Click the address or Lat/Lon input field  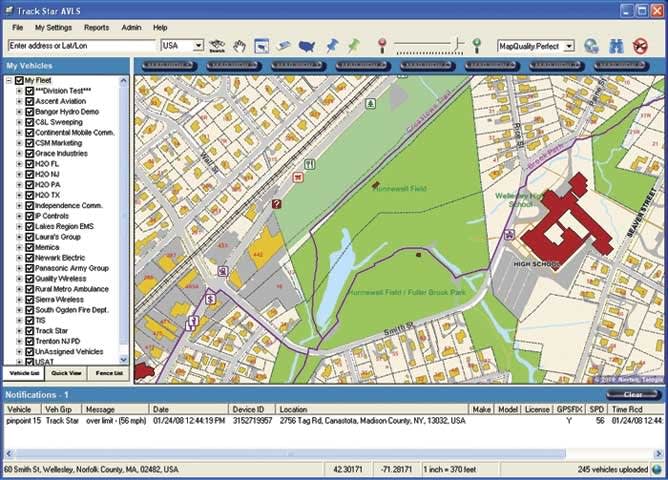(82, 46)
